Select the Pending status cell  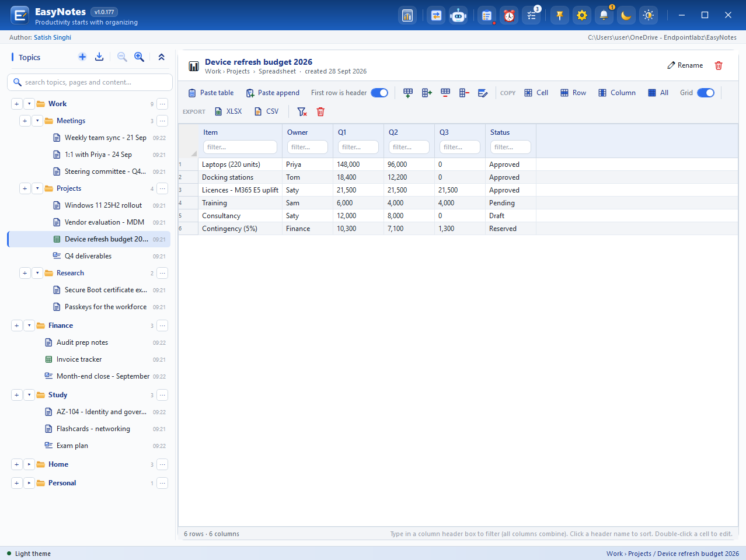(511, 203)
